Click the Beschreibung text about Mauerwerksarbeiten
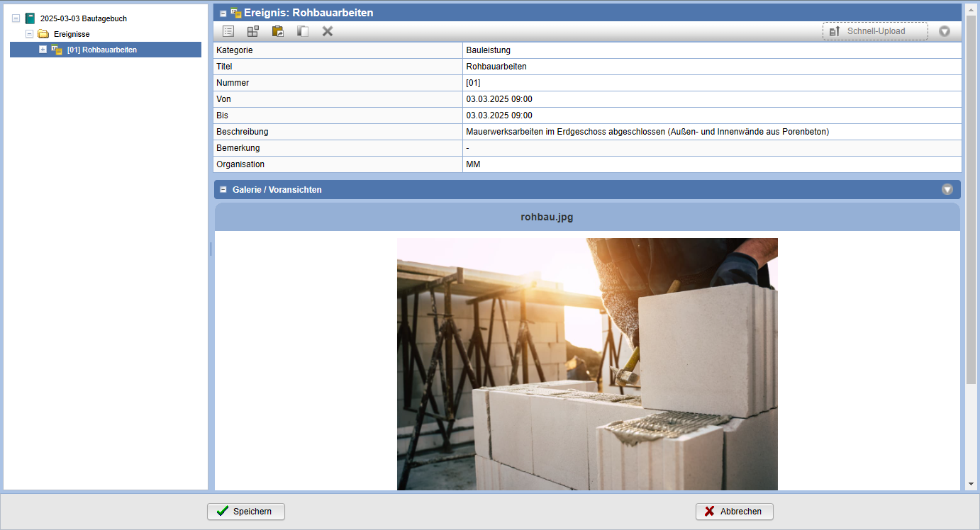Viewport: 980px width, 530px height. (x=647, y=132)
